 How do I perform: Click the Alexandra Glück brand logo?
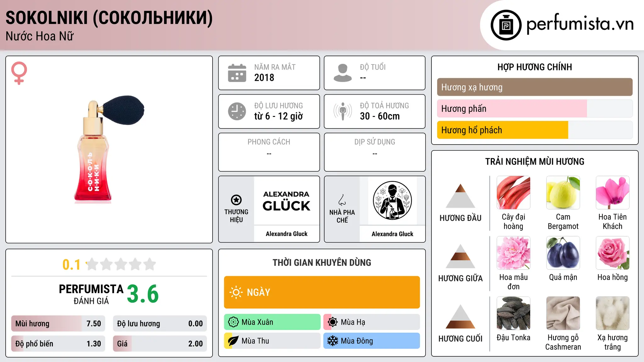click(286, 201)
